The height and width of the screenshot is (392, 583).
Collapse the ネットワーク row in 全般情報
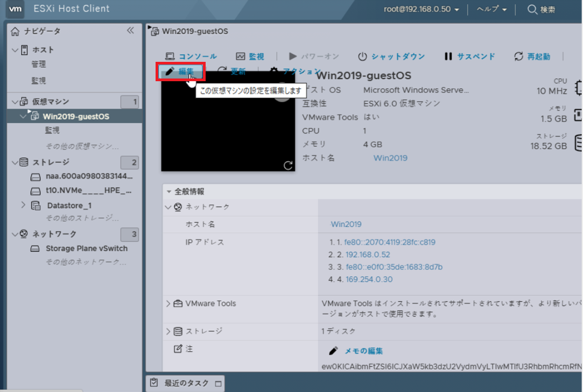(x=168, y=207)
